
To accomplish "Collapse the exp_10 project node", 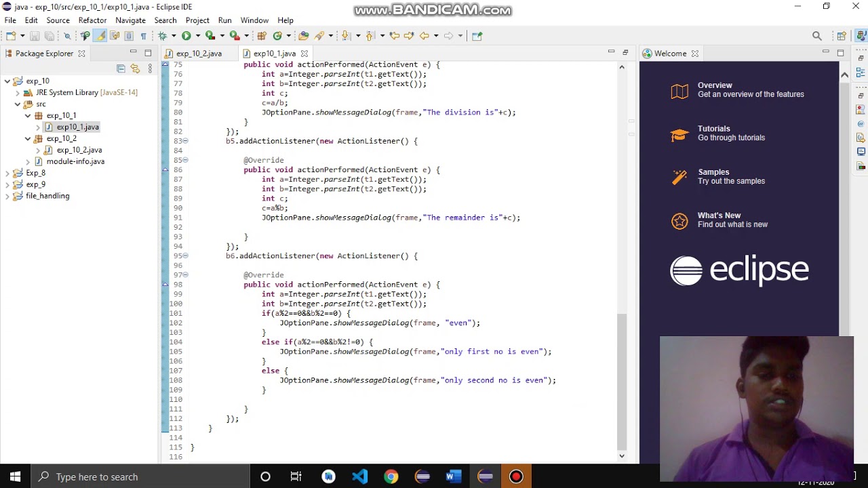I will [7, 81].
